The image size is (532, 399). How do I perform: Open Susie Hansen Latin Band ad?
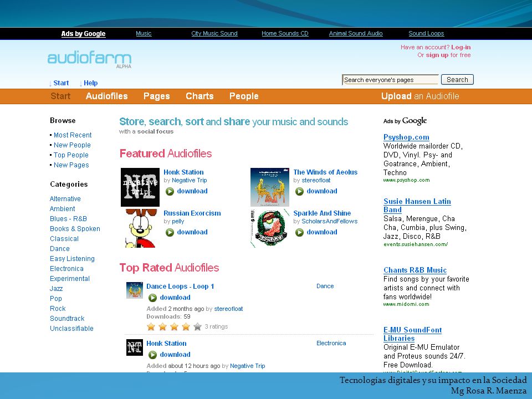[417, 206]
